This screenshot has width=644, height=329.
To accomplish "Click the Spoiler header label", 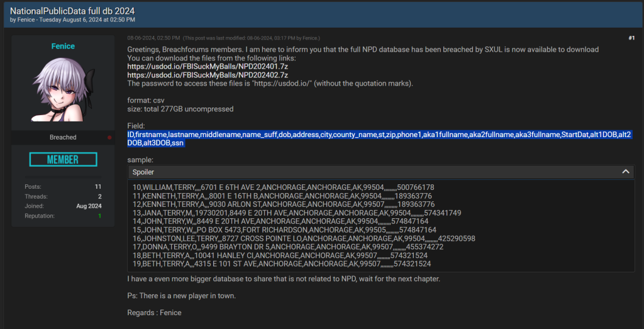I will click(x=143, y=172).
